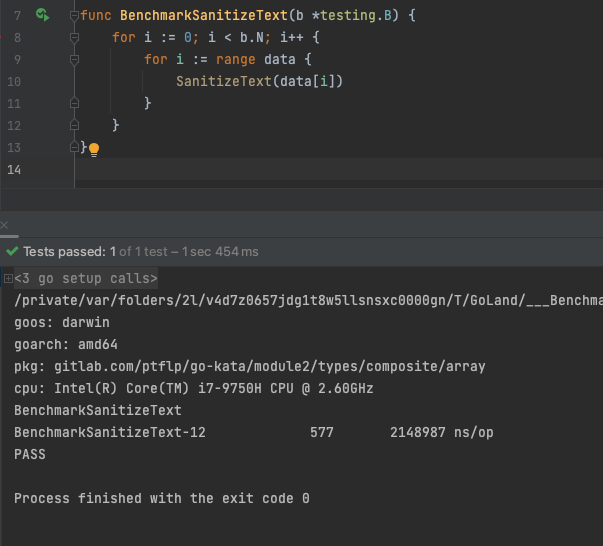Screen dimensions: 603x546
Task: Click line number 14 in the gutter
Action: pos(13,170)
